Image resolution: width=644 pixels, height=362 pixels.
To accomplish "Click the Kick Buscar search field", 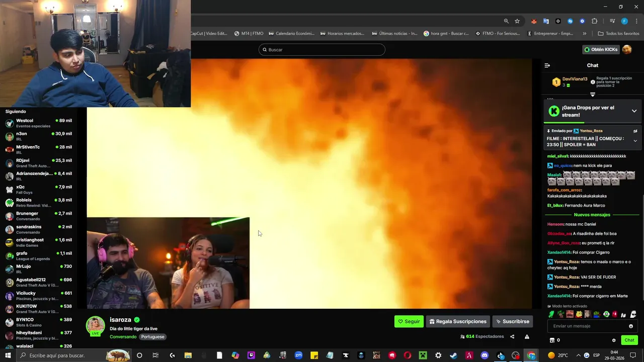I will coord(322,50).
